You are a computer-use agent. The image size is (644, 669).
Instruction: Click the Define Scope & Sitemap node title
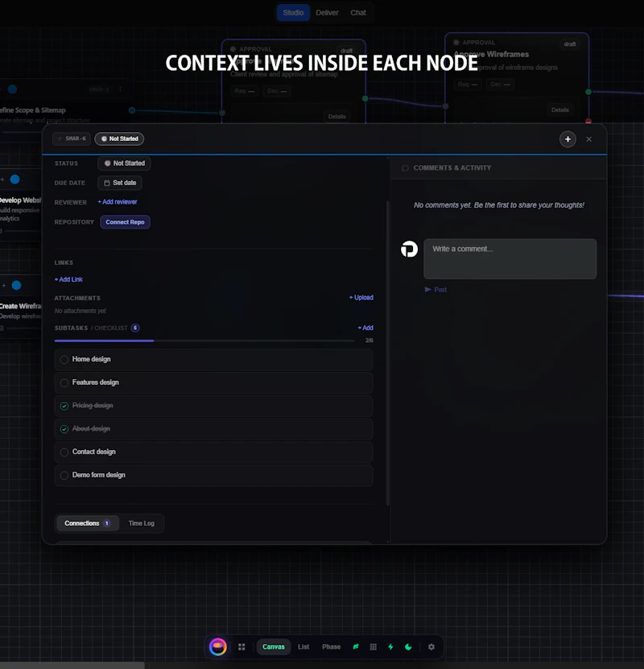click(x=33, y=110)
